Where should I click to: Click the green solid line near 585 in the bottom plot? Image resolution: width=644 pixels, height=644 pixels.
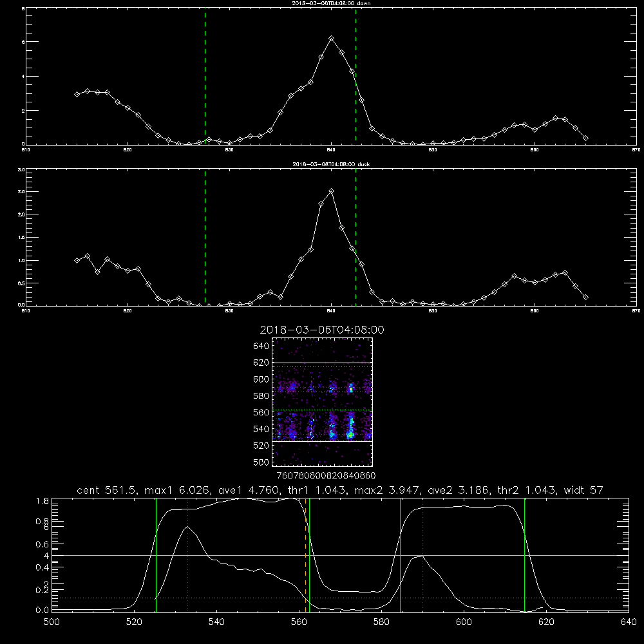[400, 555]
